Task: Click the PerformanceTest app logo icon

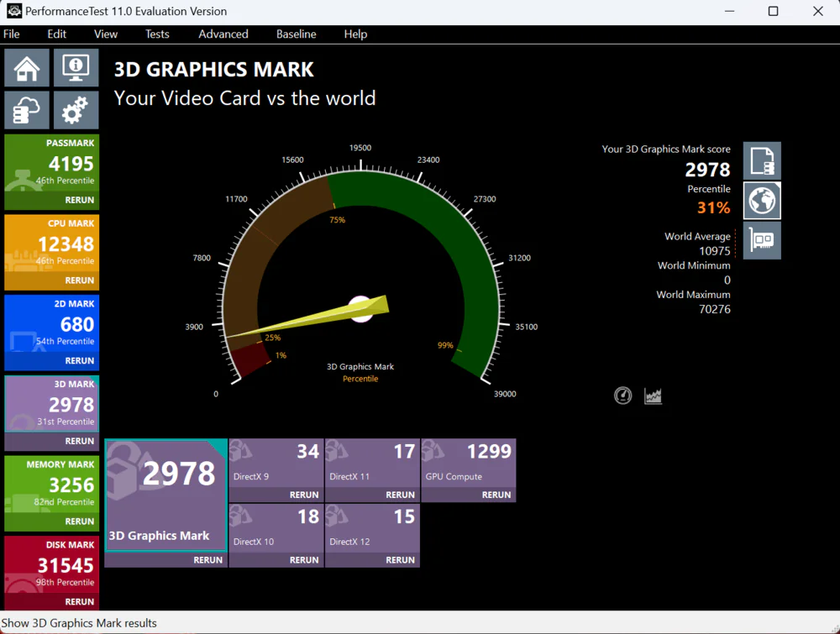Action: [x=14, y=11]
